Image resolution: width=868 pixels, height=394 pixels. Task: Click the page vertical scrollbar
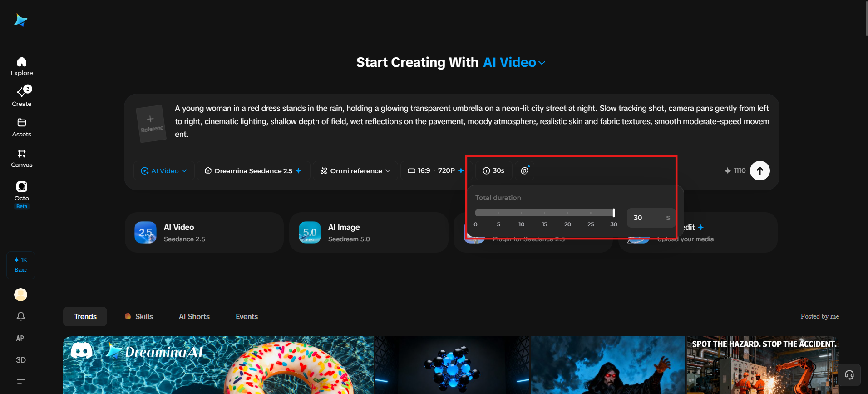pyautogui.click(x=866, y=18)
